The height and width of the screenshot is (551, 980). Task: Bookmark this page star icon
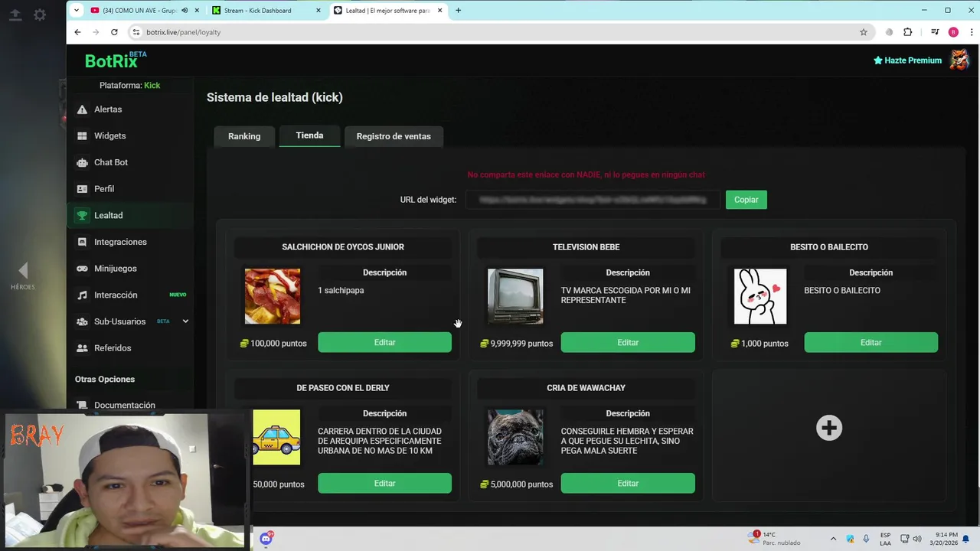(864, 32)
